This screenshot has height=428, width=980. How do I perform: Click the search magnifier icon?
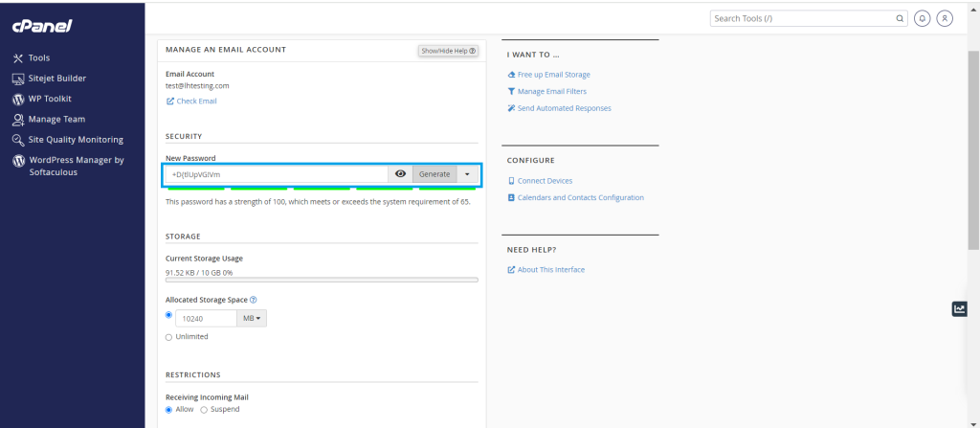pos(900,18)
